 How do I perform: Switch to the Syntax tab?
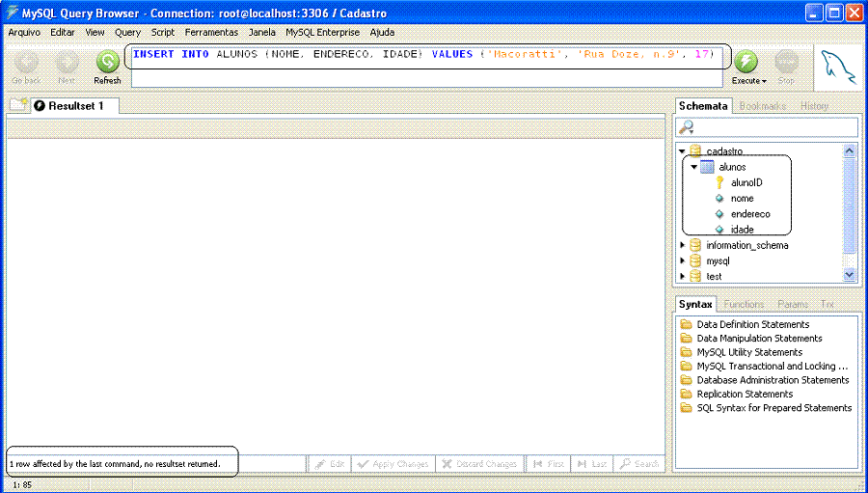click(695, 304)
